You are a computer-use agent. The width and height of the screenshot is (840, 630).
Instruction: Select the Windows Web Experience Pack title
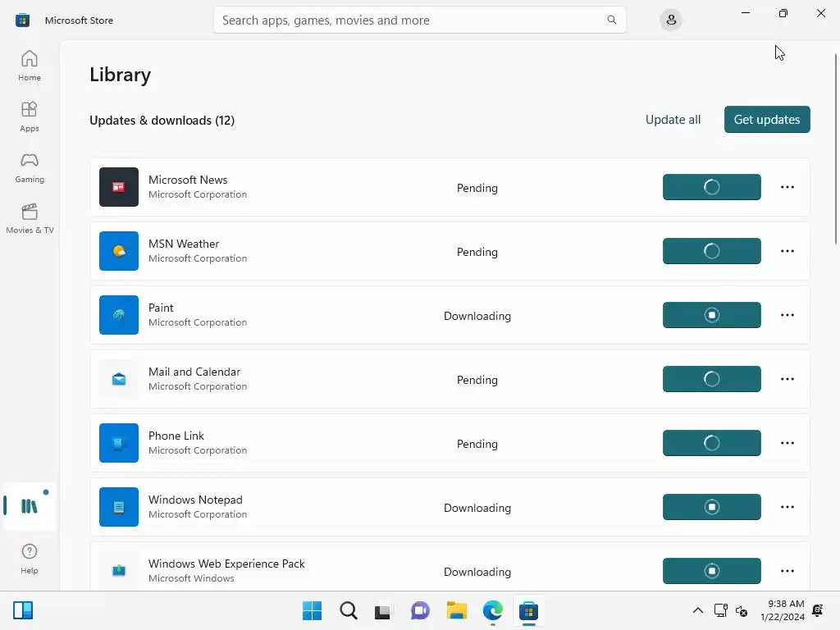(x=226, y=564)
